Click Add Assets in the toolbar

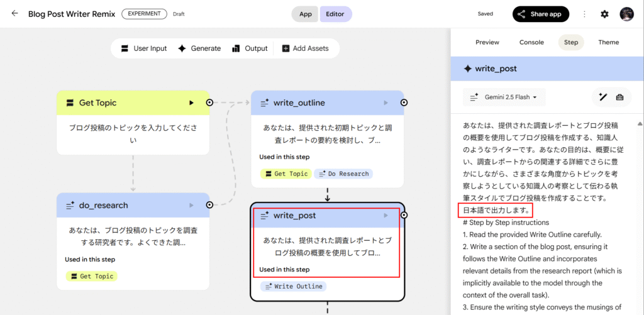tap(305, 48)
